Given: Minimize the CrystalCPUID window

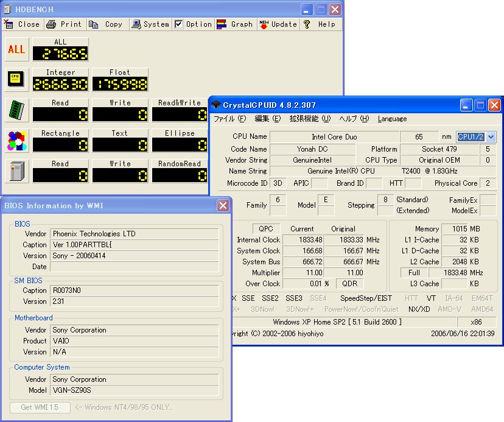Looking at the screenshot, I should [466, 105].
